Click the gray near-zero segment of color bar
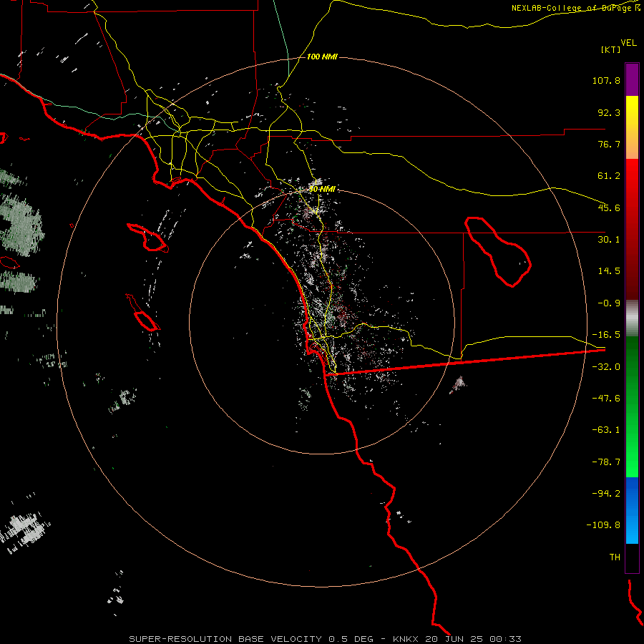Screen dimensions: 644x644 click(632, 318)
